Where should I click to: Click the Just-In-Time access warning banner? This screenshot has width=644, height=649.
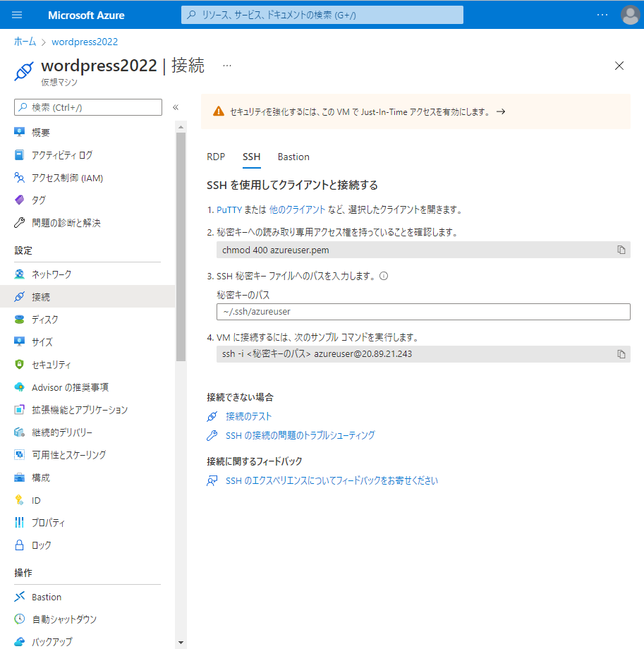(x=415, y=111)
